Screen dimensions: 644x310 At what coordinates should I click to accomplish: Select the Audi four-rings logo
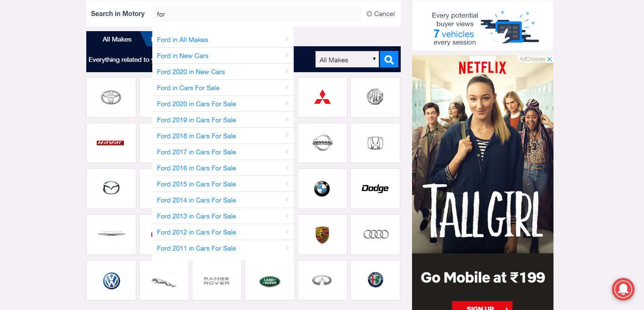[375, 235]
